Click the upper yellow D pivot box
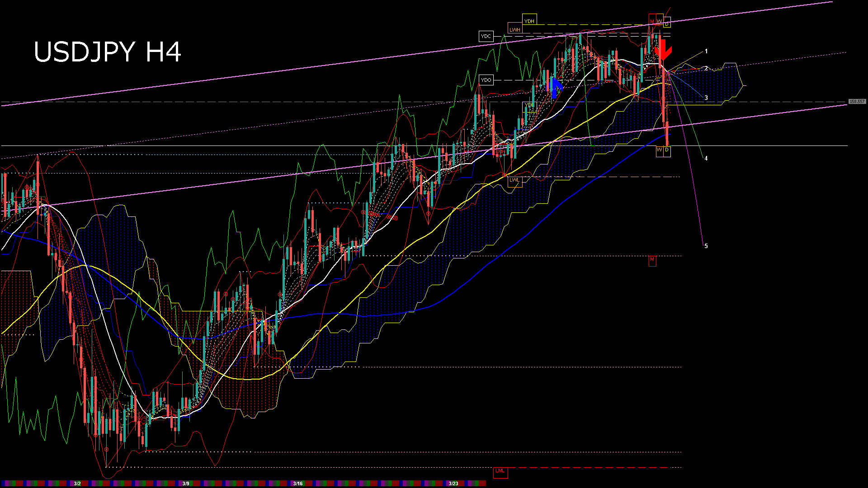This screenshot has width=868, height=488. 667,23
